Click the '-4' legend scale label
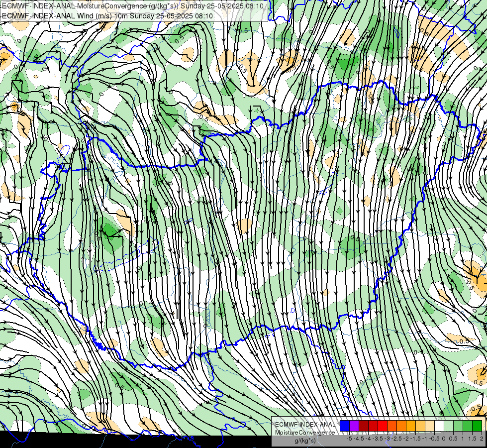487x448 pixels. (368, 439)
